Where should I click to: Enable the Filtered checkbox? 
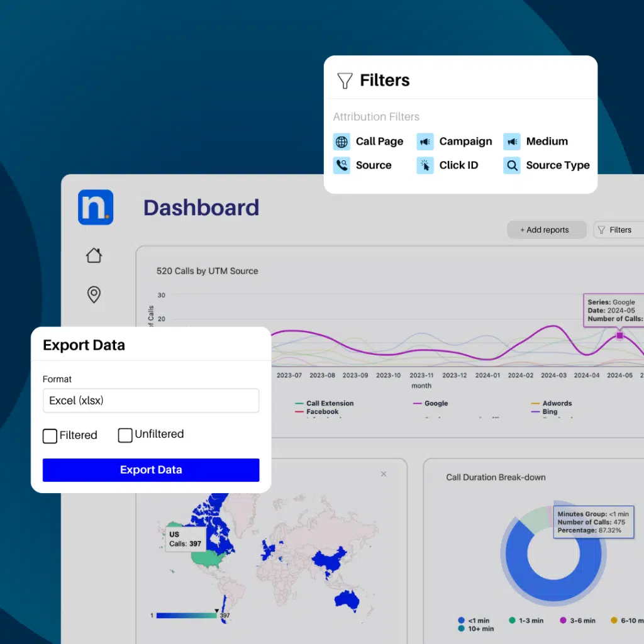click(50, 436)
